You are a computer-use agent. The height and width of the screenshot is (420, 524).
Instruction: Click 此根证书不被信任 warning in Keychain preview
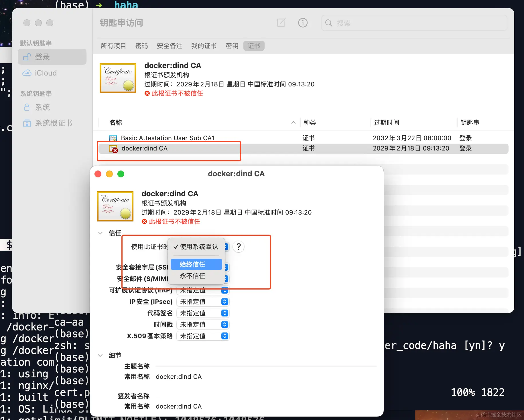point(177,94)
